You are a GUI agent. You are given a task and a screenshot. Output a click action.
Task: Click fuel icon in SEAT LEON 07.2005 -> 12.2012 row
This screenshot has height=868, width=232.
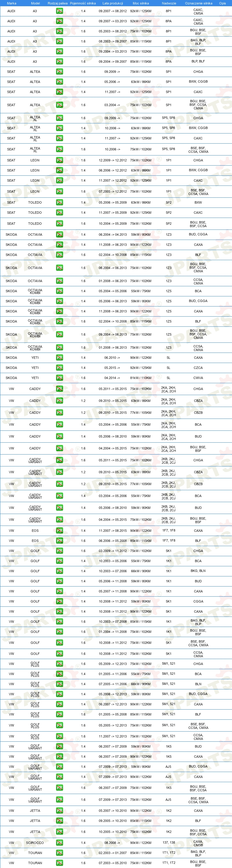tap(60, 191)
